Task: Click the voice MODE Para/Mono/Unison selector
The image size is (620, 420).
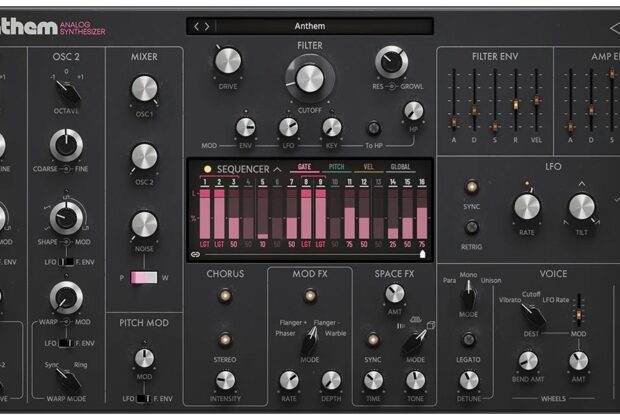Action: [x=469, y=296]
